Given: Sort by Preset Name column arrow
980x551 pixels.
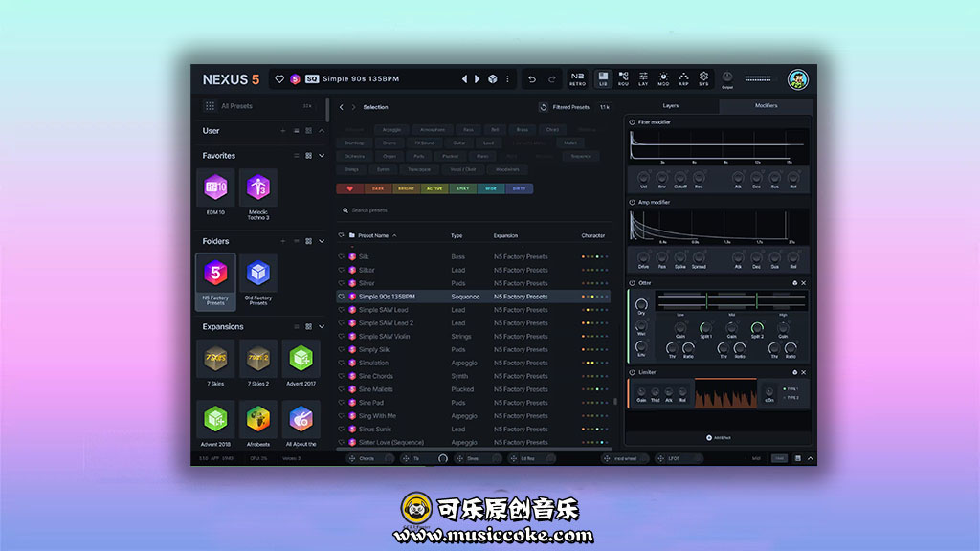Looking at the screenshot, I should (394, 236).
